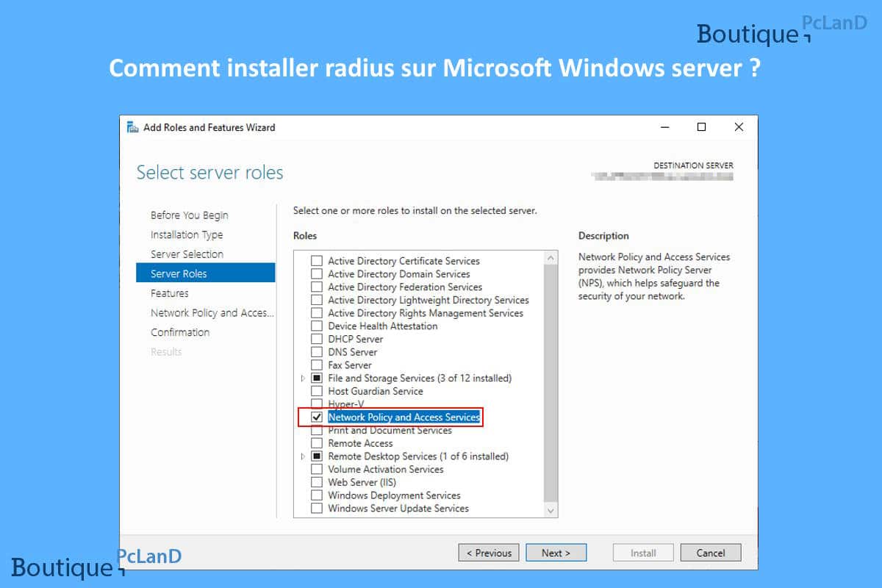
Task: Check Windows Server Update Services
Action: (317, 508)
